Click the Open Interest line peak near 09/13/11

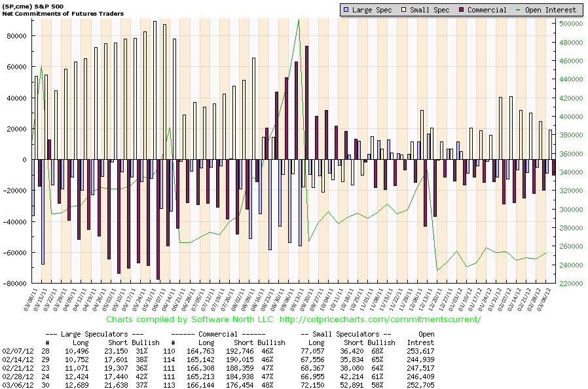299,20
